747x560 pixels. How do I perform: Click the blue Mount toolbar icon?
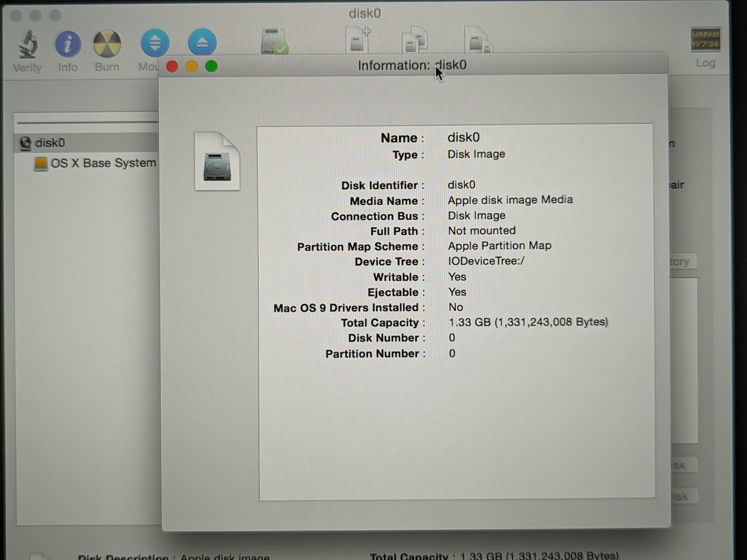155,43
